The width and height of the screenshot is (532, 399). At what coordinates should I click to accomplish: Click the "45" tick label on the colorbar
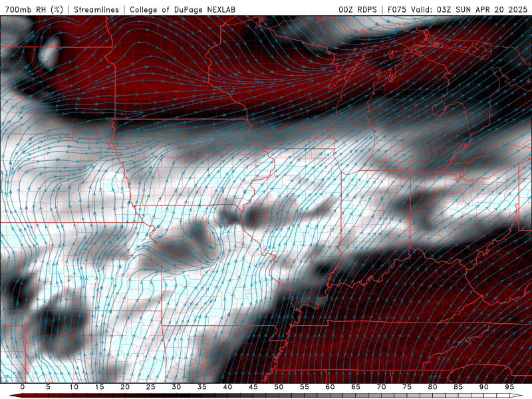253,387
